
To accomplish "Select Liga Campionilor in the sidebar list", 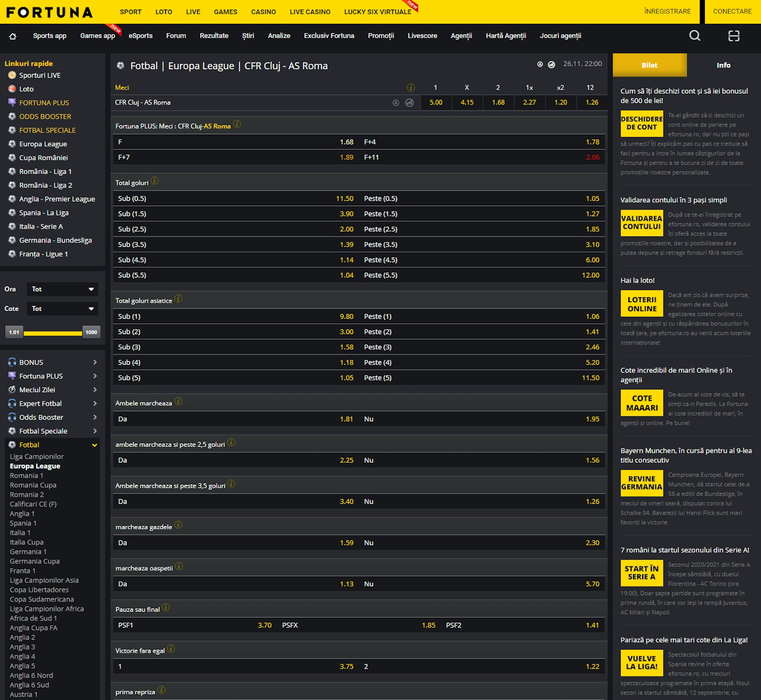I will pyautogui.click(x=37, y=457).
